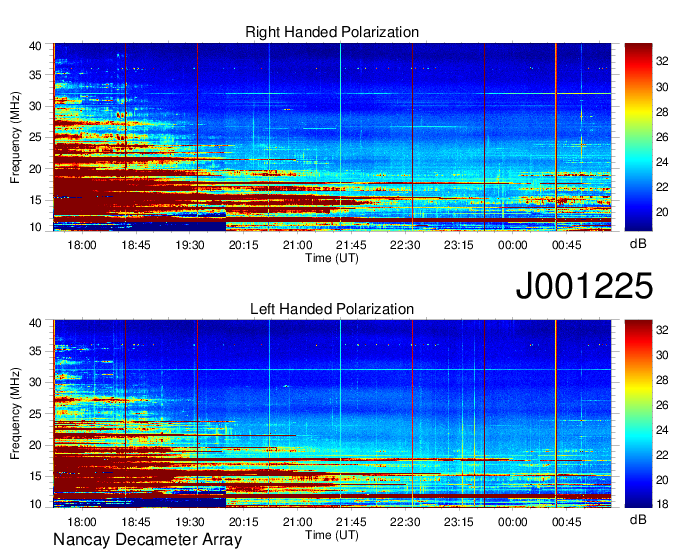The width and height of the screenshot is (680, 552).
Task: Click the "18" value on Left Handed colorbar scale
Action: pyautogui.click(x=662, y=504)
